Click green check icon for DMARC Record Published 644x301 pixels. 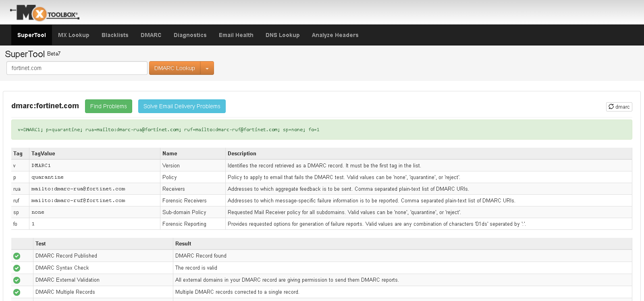click(x=17, y=256)
